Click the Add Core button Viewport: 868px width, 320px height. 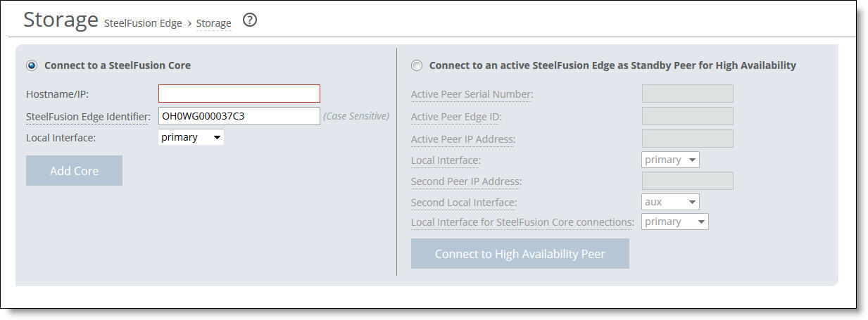pos(74,171)
